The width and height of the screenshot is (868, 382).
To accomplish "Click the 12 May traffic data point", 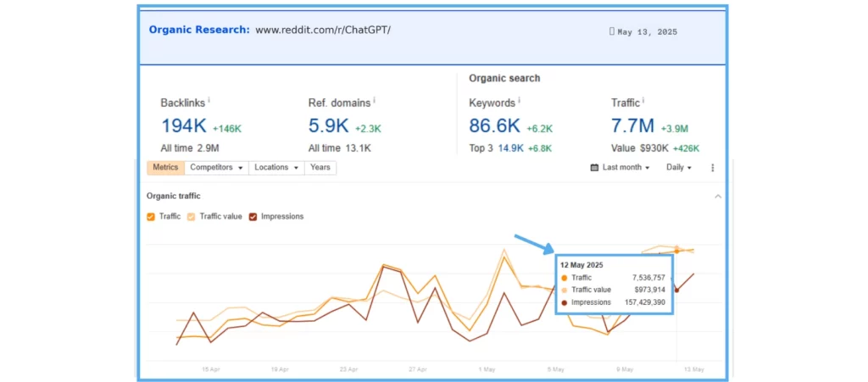I will point(676,251).
